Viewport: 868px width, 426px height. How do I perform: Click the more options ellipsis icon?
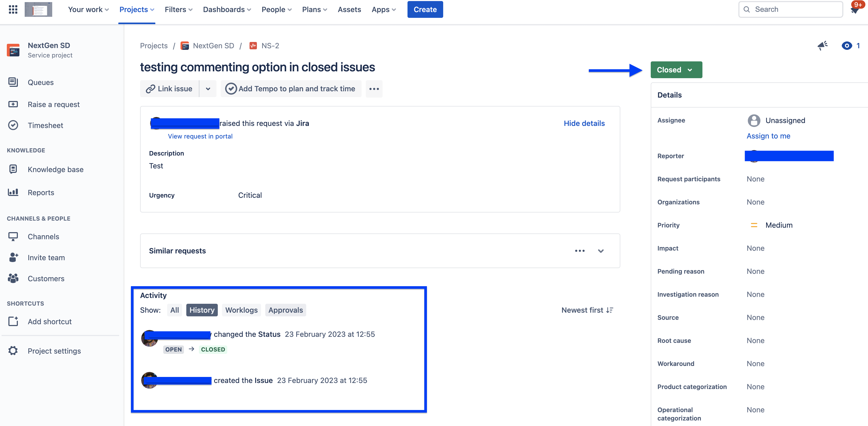(x=374, y=88)
